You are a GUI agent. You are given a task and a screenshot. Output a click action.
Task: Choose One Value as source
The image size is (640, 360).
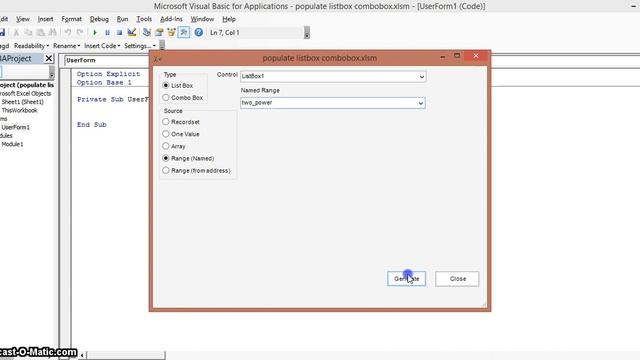[166, 134]
